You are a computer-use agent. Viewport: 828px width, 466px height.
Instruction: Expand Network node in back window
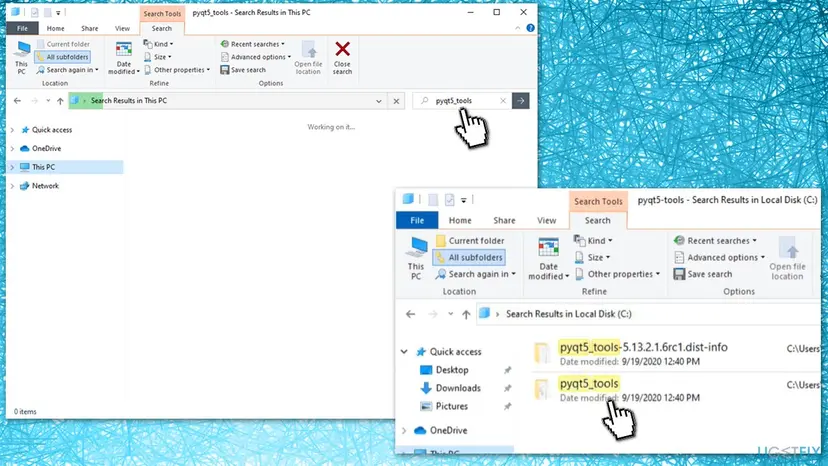pos(12,186)
